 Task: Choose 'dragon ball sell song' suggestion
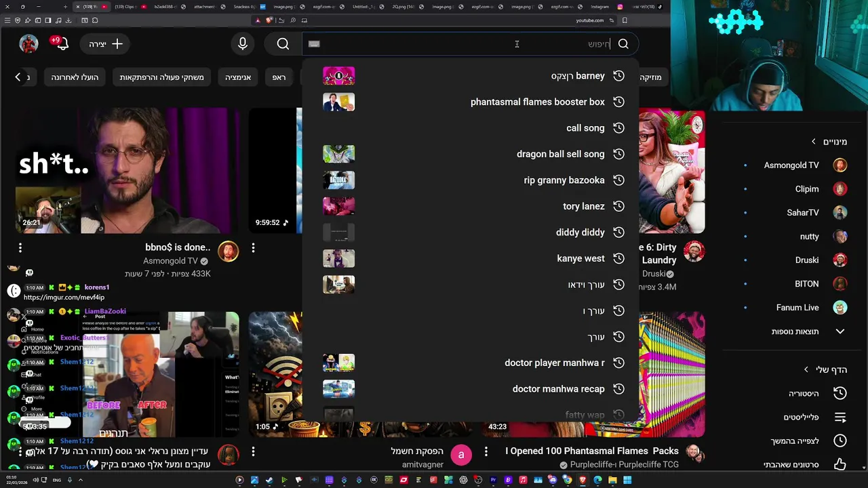[x=471, y=154]
